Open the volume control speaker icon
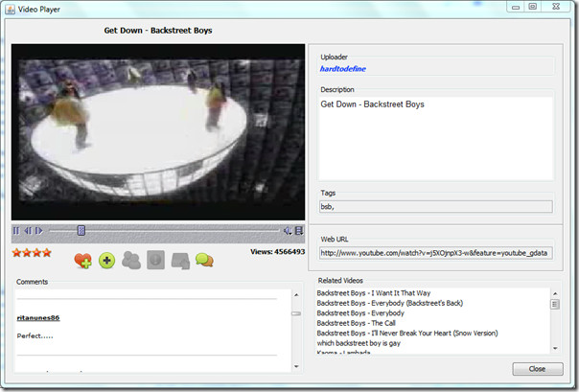This screenshot has height=392, width=579. point(288,231)
